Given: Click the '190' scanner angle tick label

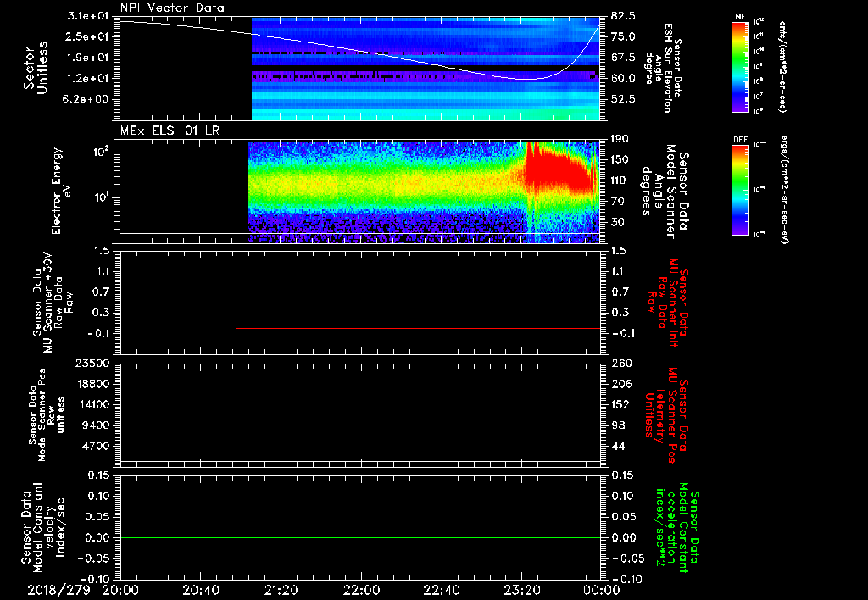Looking at the screenshot, I should (x=621, y=139).
